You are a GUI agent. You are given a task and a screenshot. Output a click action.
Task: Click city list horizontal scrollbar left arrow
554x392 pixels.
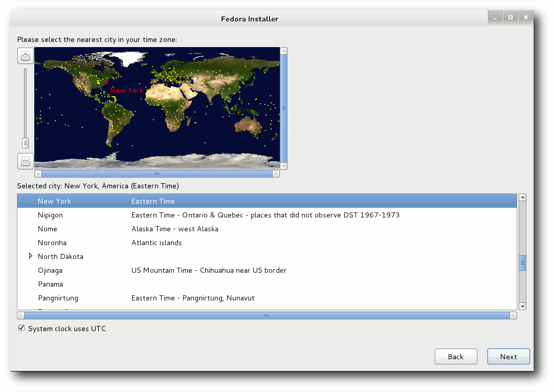(x=21, y=315)
